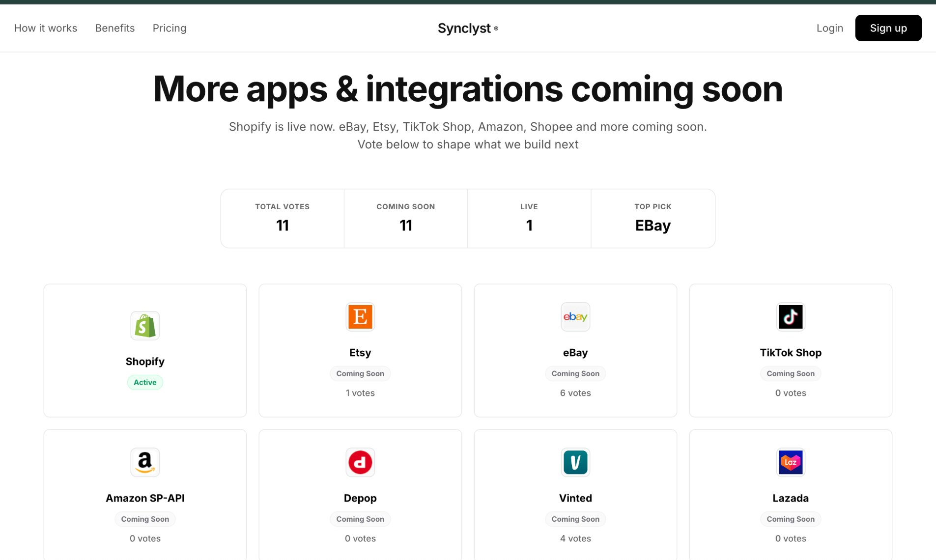Image resolution: width=936 pixels, height=560 pixels.
Task: Select the Shopify card title
Action: click(145, 362)
